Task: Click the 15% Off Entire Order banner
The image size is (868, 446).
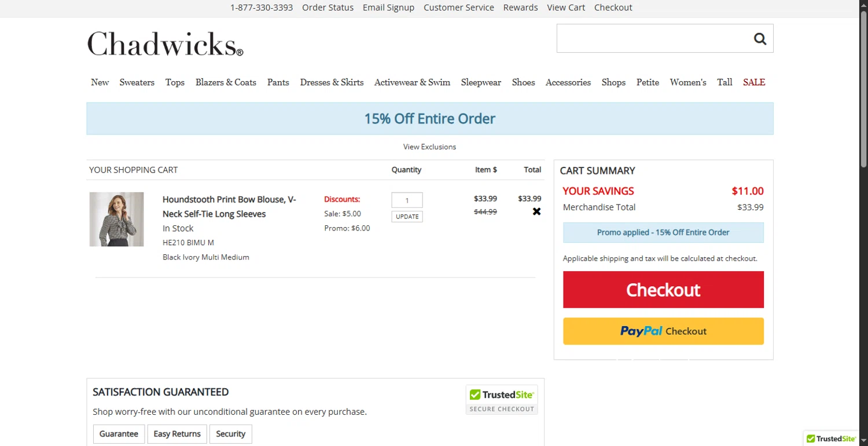Action: pos(430,119)
